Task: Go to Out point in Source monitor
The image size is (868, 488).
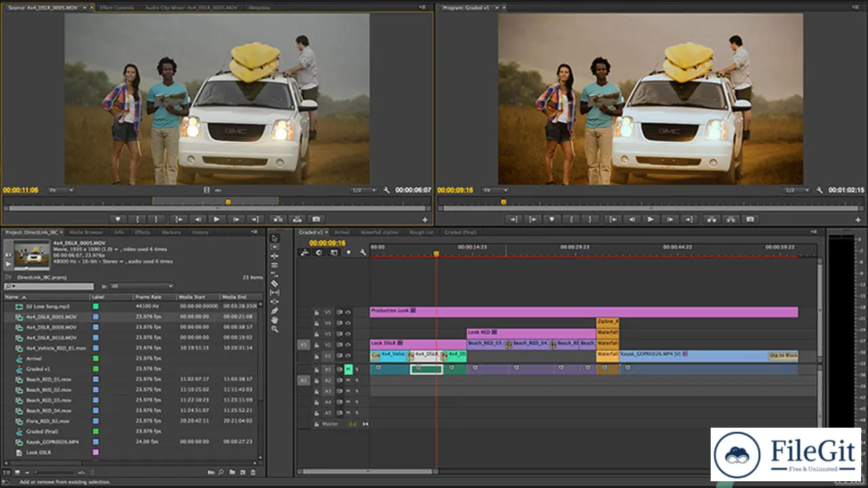Action: [x=255, y=219]
